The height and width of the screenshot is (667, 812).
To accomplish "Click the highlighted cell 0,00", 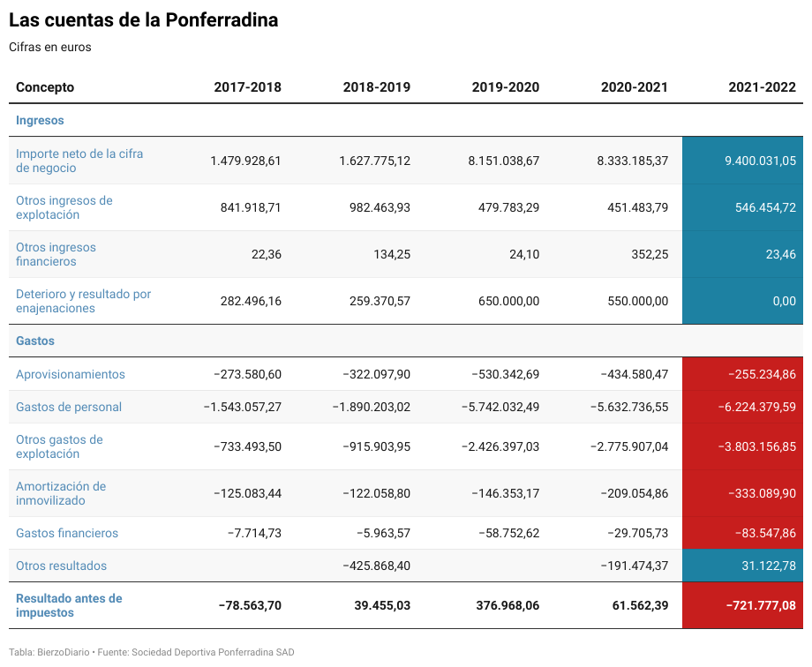I will coord(742,301).
